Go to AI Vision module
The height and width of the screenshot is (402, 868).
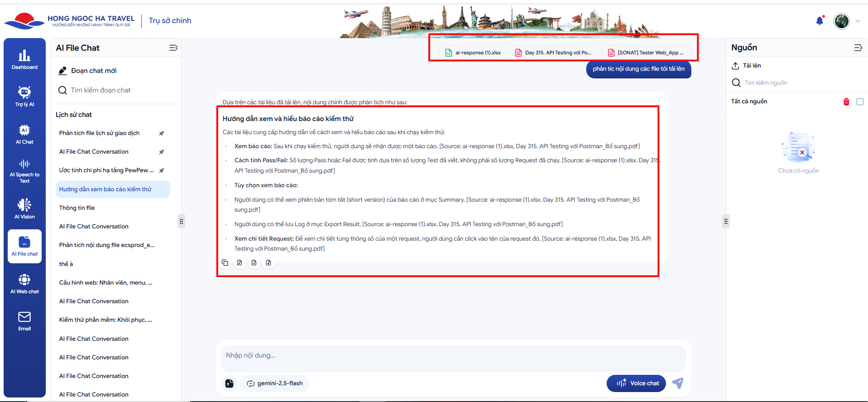(24, 208)
